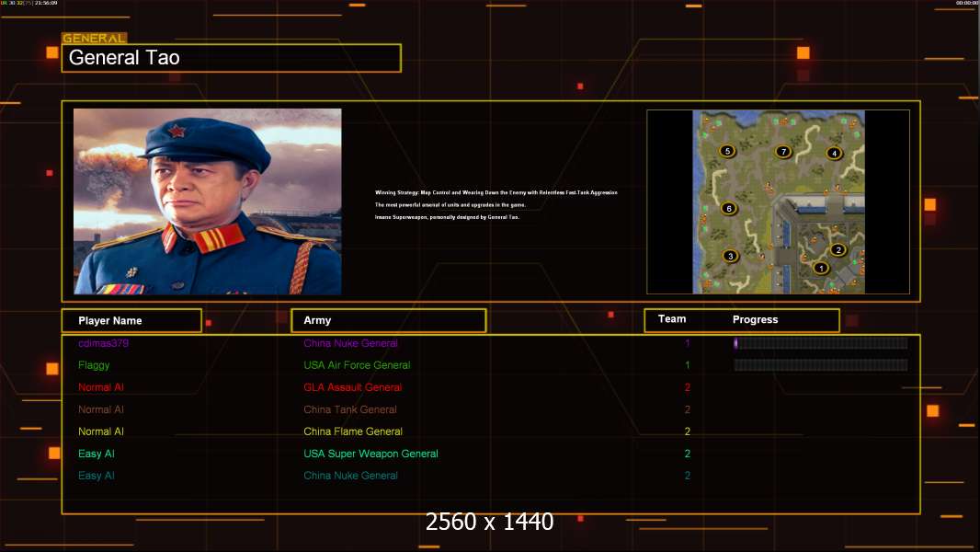Click the General Tao portrait image
Viewport: 980px width, 552px height.
tap(207, 201)
